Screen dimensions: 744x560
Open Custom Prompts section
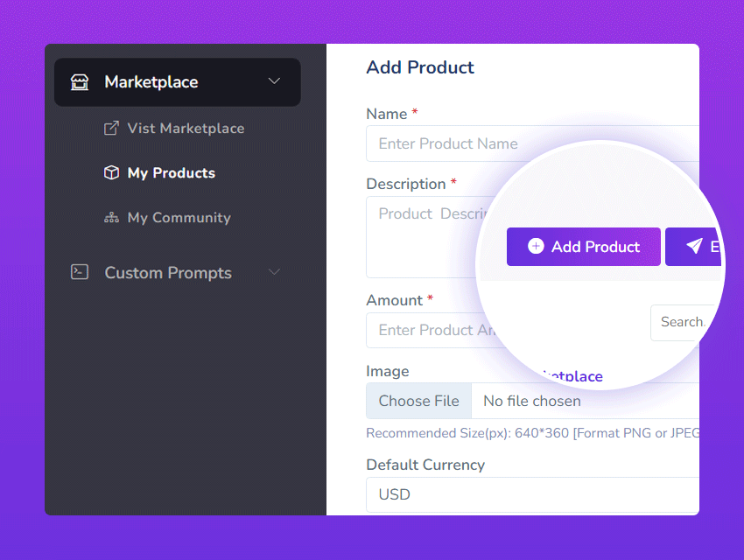168,273
